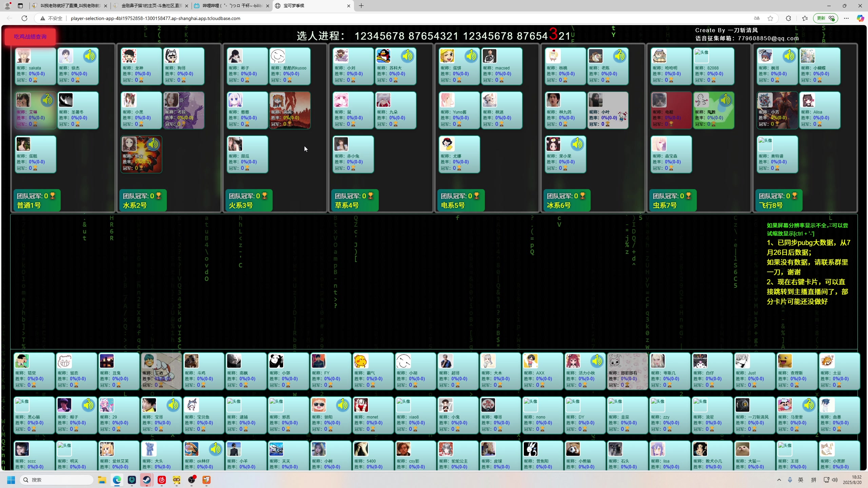Select the 宝可梦季候 tab
The height and width of the screenshot is (488, 868).
pos(313,6)
